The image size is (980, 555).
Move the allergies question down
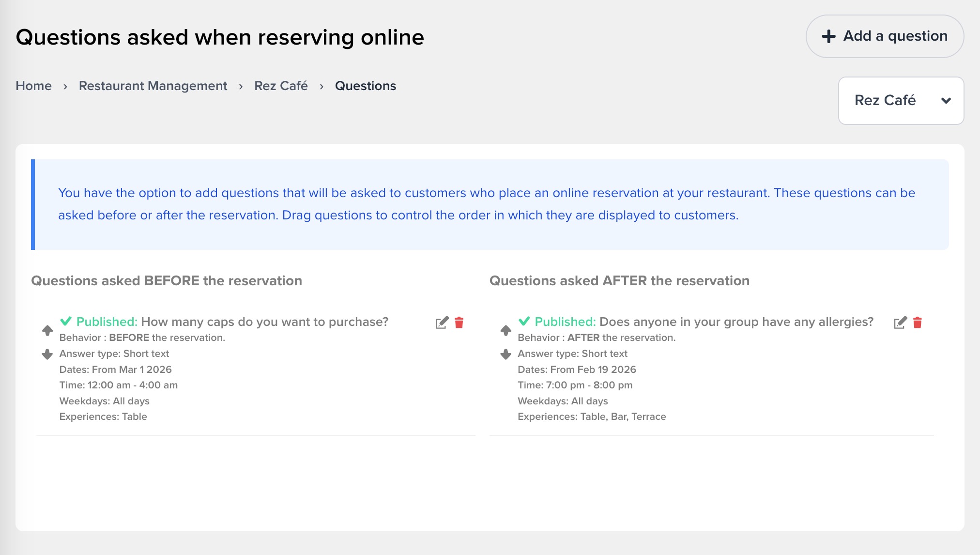505,354
